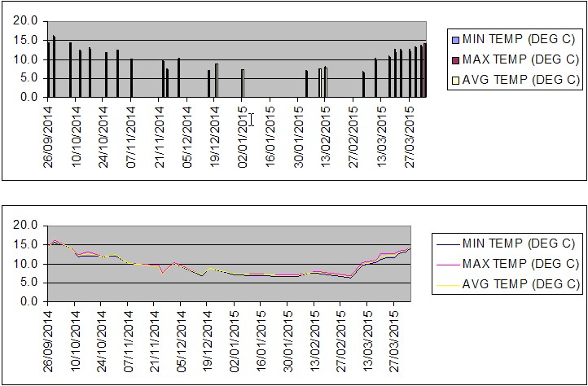
Task: Select the white AVG bar above 02/01/2015
Action: 243,83
